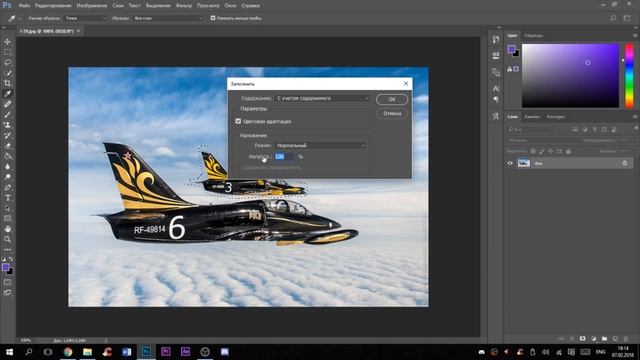Open the Образец sample layers dropdown
The image size is (640, 360).
[168, 18]
